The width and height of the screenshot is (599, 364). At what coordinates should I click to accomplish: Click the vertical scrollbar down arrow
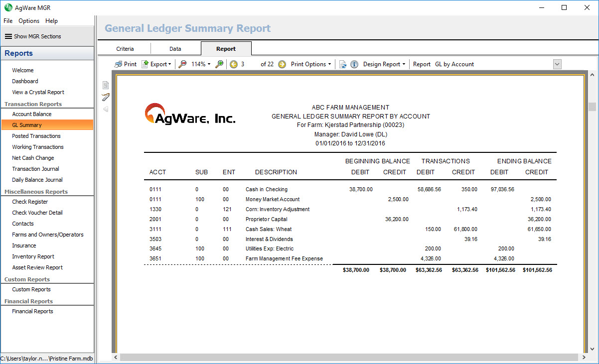[593, 349]
